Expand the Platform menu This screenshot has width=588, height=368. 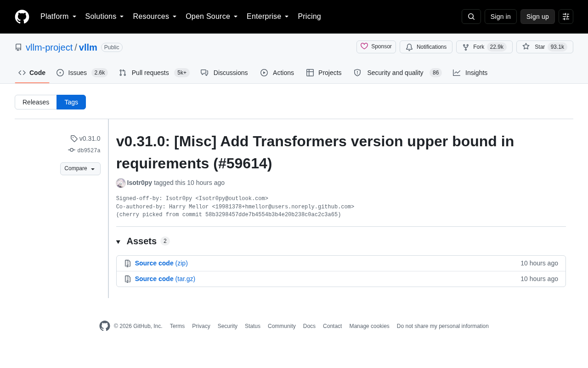[x=58, y=17]
